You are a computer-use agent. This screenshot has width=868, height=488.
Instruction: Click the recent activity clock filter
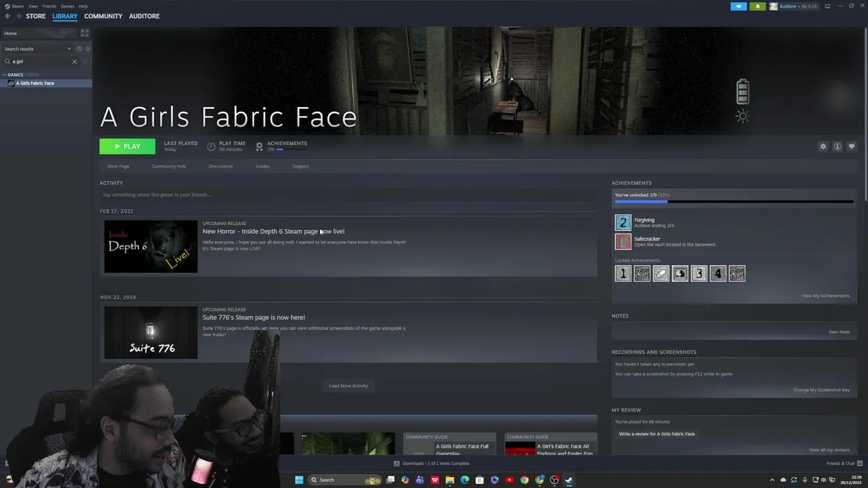coord(79,49)
